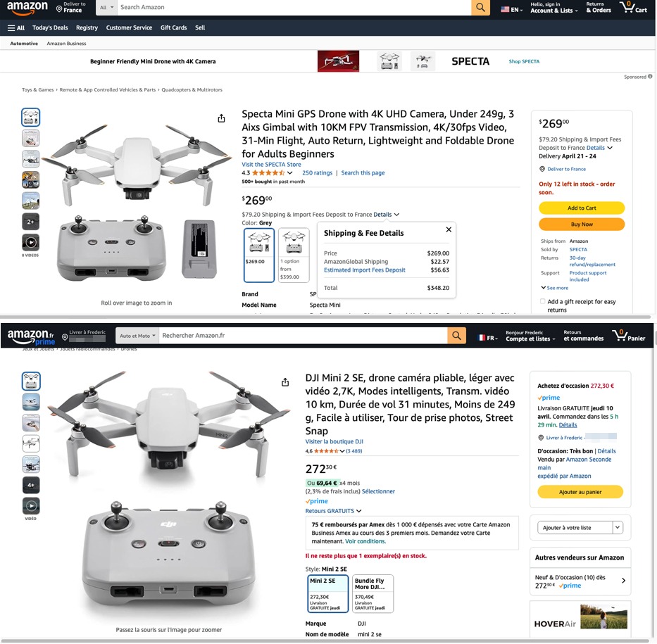This screenshot has width=657, height=644.
Task: Open Auto et Moto search category dropdown
Action: (137, 336)
